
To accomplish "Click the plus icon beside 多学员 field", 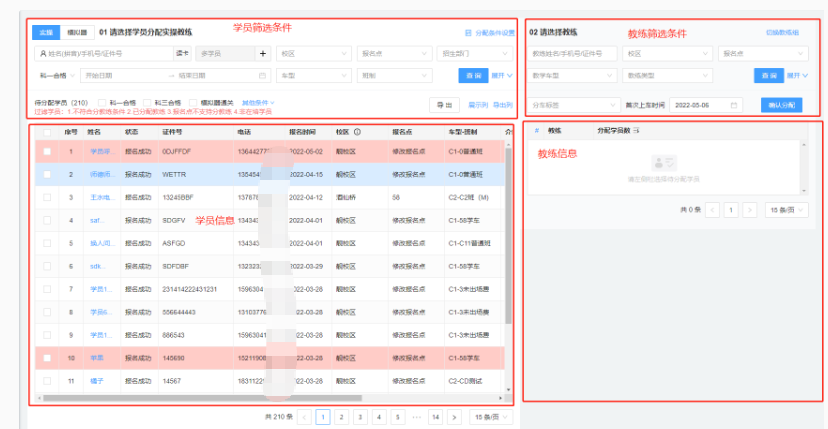I will 264,54.
